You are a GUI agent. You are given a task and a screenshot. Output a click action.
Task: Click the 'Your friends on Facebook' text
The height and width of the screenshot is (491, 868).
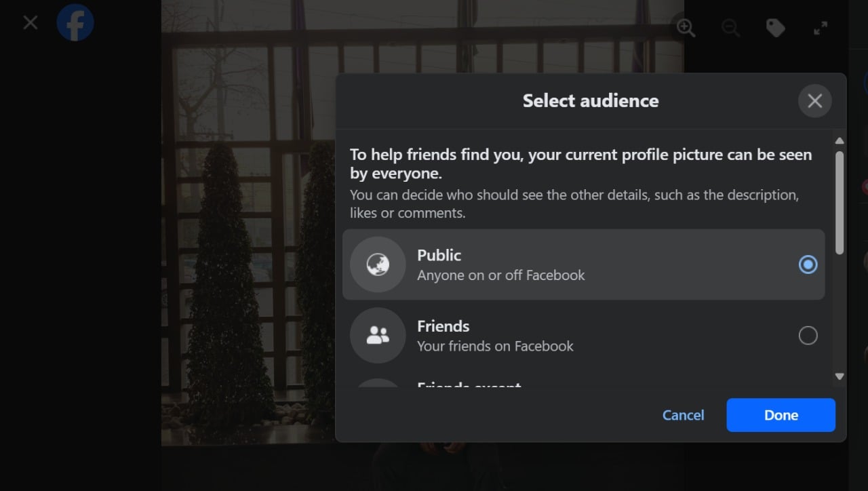coord(495,346)
